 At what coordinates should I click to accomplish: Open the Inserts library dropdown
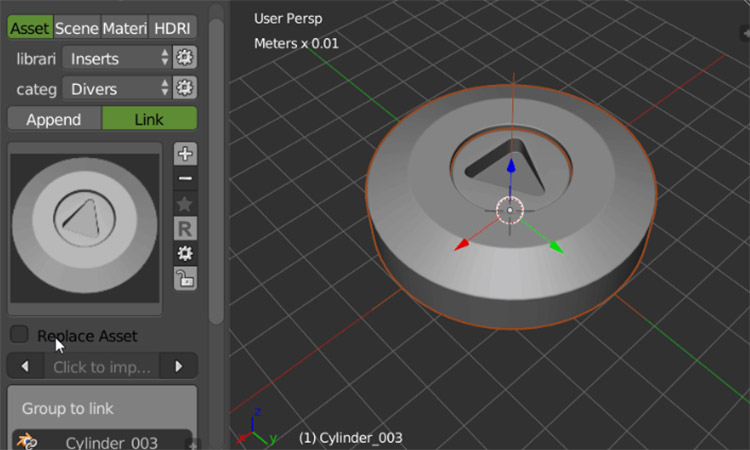point(116,58)
